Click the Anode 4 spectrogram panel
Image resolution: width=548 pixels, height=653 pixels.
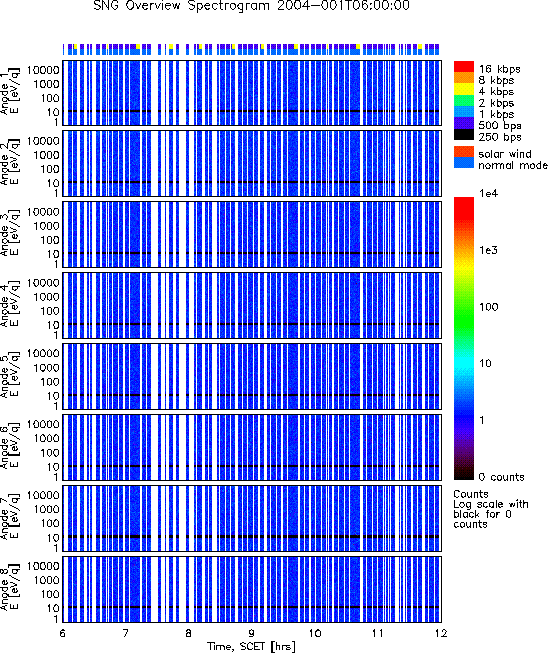click(x=252, y=305)
